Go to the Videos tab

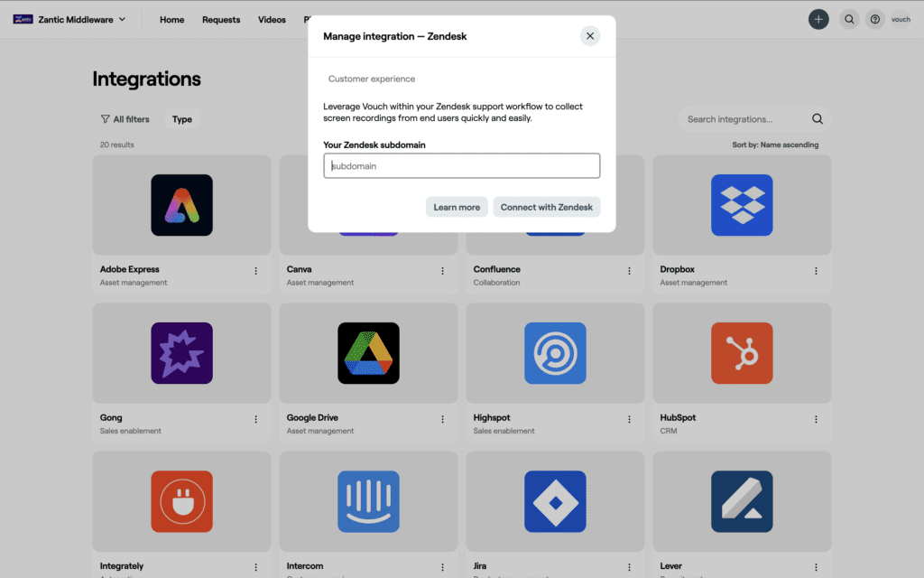[272, 20]
